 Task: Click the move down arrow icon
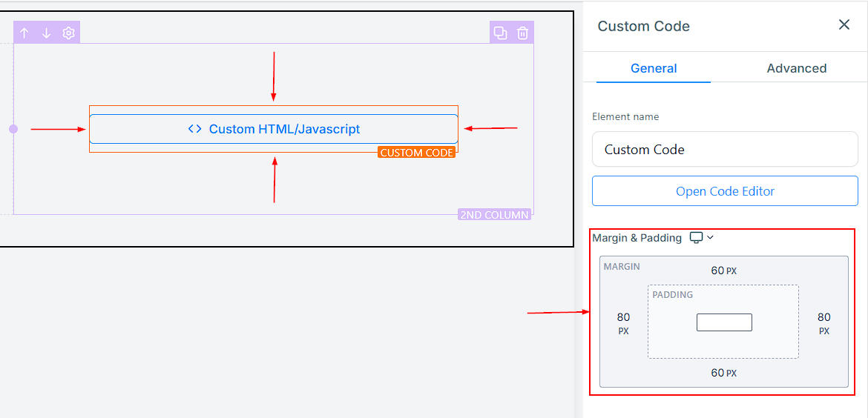tap(46, 33)
